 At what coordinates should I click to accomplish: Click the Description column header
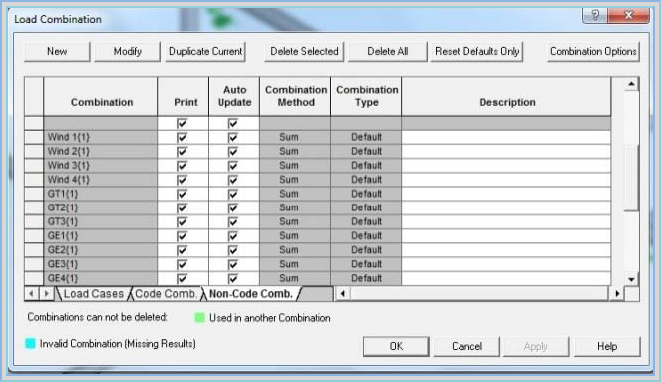pyautogui.click(x=506, y=97)
